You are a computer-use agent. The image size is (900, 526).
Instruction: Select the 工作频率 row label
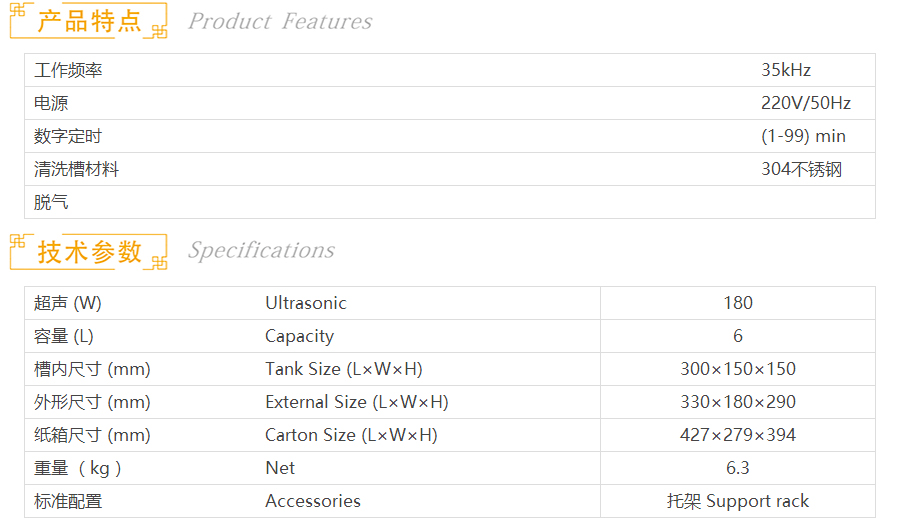68,70
